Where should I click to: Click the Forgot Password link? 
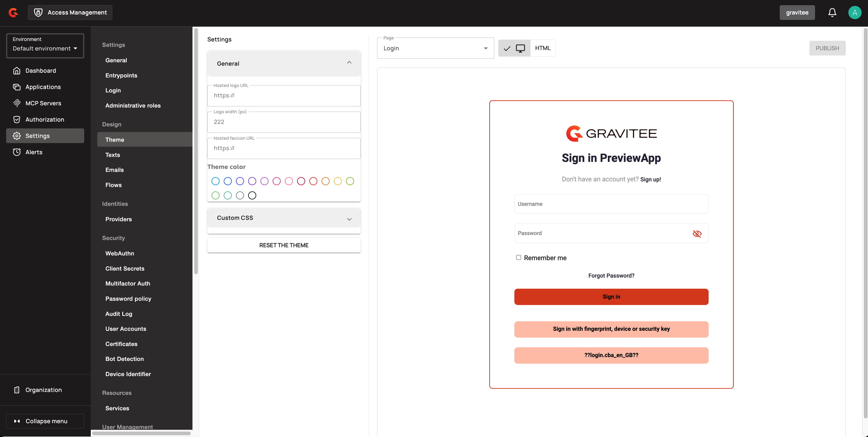[x=611, y=276]
